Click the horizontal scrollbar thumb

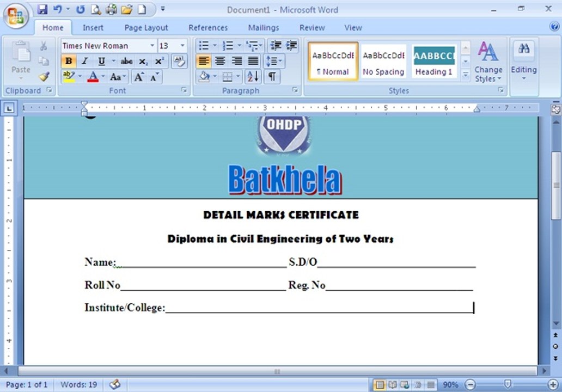pos(277,371)
